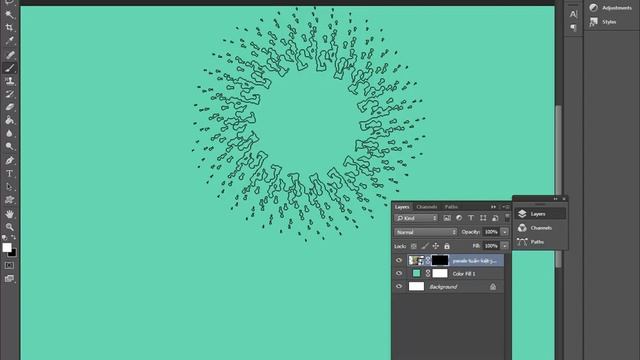Swap foreground and background colors

click(x=13, y=237)
